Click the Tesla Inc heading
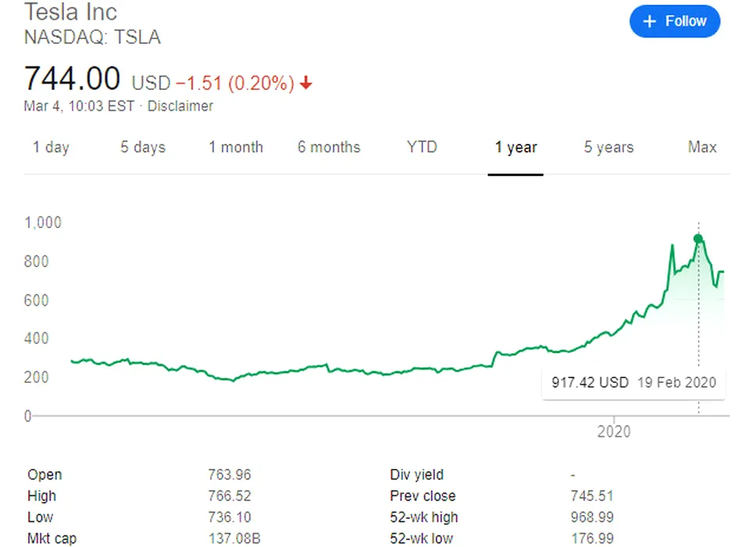 [71, 13]
